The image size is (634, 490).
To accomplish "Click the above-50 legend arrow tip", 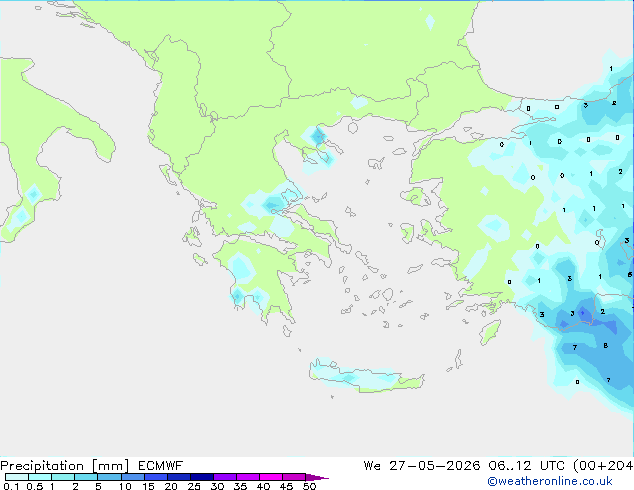I will [317, 477].
